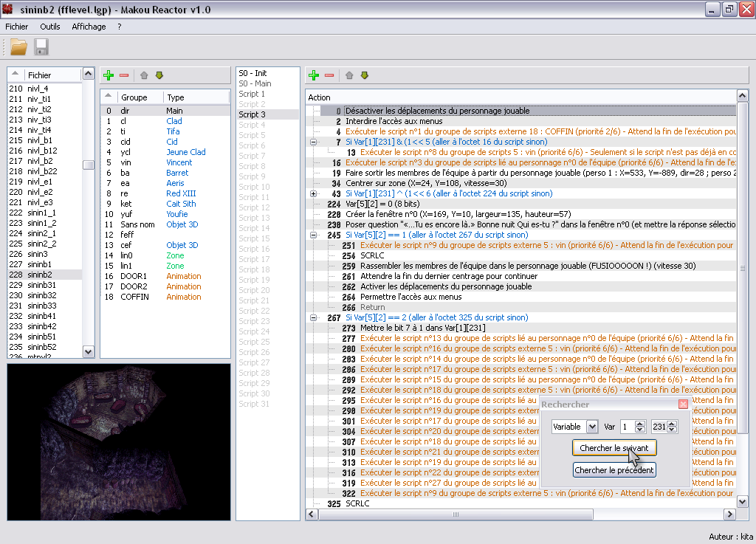Decrease the 231 address stepper
Image resolution: width=756 pixels, height=544 pixels.
672,430
